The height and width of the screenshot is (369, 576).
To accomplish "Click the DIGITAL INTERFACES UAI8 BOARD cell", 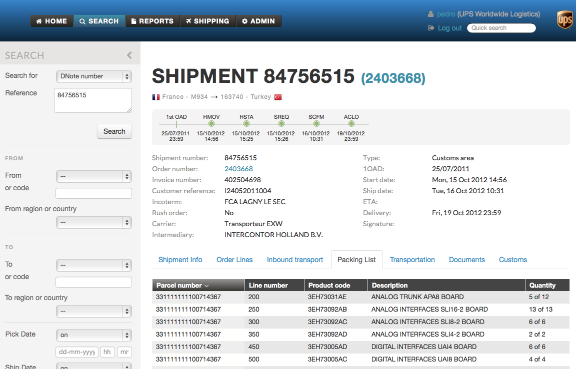I will pos(424,359).
